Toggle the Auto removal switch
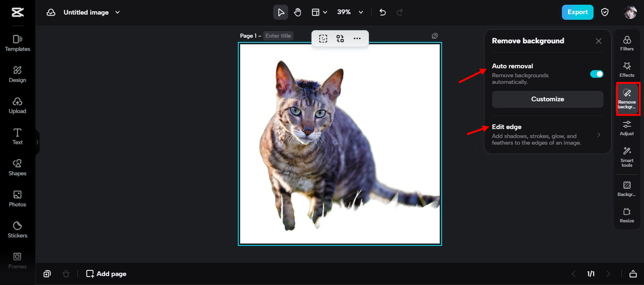This screenshot has width=644, height=285. click(597, 74)
